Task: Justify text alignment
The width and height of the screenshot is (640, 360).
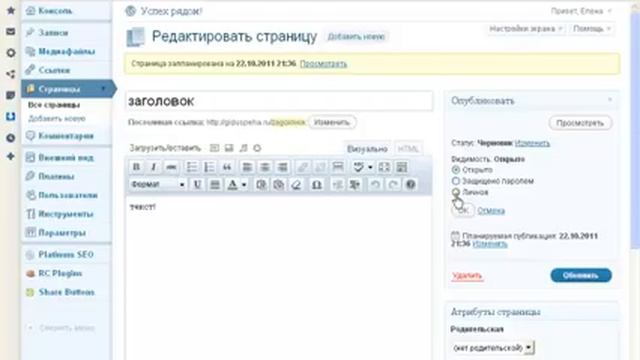Action: [215, 184]
